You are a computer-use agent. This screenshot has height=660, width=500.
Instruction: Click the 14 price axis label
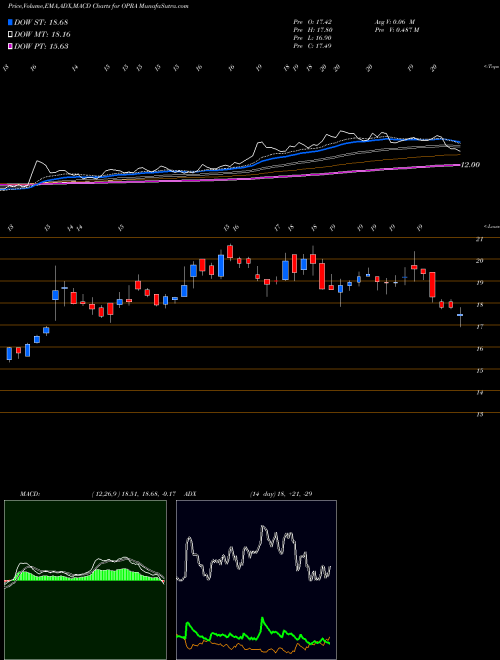pos(479,393)
